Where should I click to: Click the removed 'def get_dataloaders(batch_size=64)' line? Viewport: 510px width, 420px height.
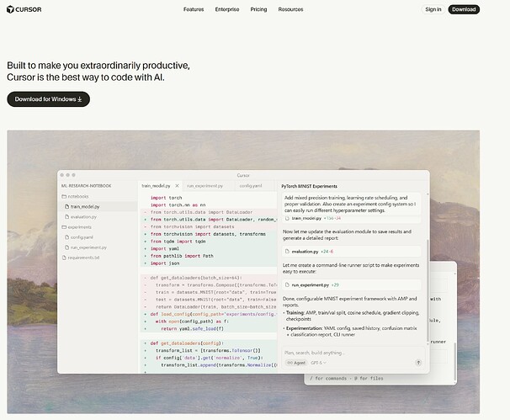[x=196, y=278]
